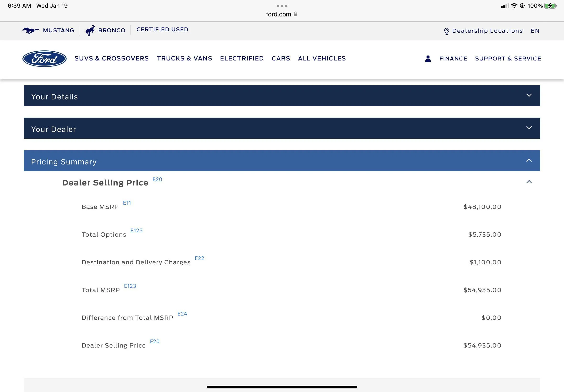
Task: Click the Mustang pony icon
Action: pyautogui.click(x=31, y=30)
